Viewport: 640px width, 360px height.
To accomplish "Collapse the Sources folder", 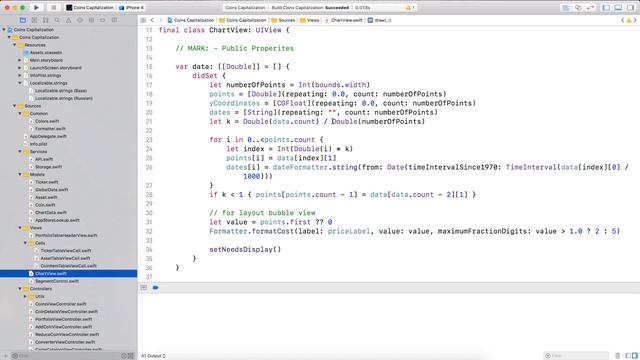I will point(15,106).
